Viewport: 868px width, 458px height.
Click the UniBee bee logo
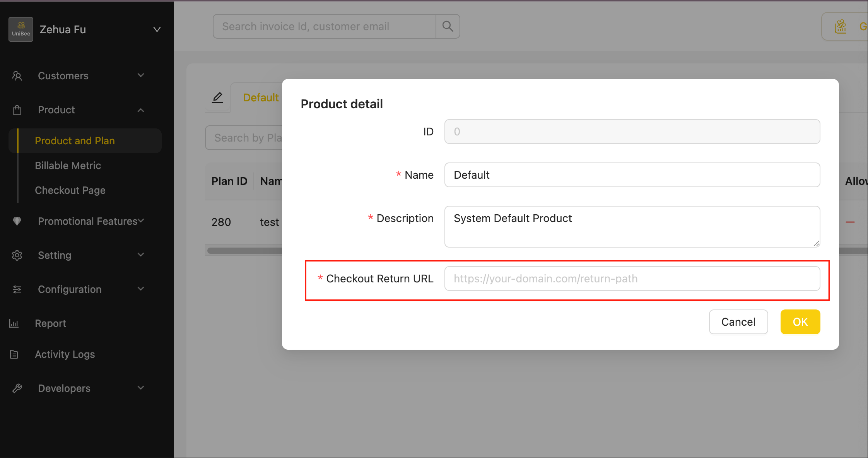pyautogui.click(x=21, y=29)
